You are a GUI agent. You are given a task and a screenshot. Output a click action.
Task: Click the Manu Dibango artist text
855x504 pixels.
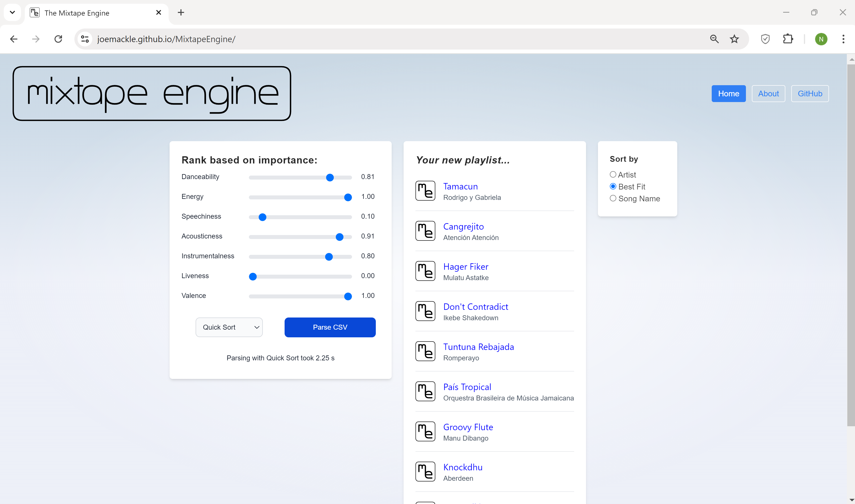pos(465,438)
